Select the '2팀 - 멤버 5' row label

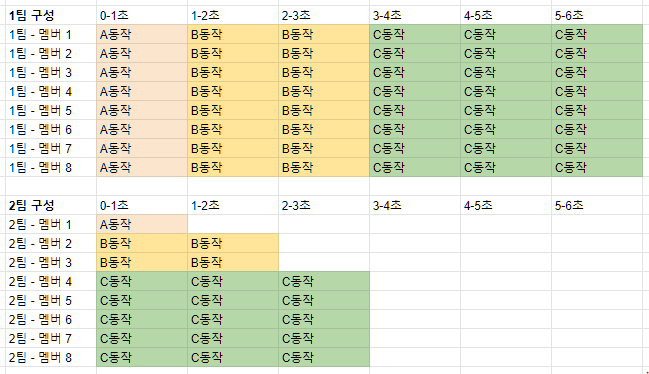[x=51, y=300]
